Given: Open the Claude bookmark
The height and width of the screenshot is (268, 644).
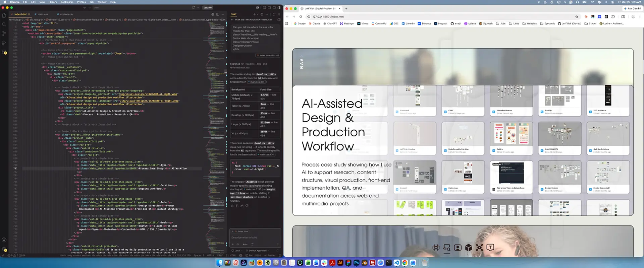Looking at the screenshot, I should click(x=314, y=23).
